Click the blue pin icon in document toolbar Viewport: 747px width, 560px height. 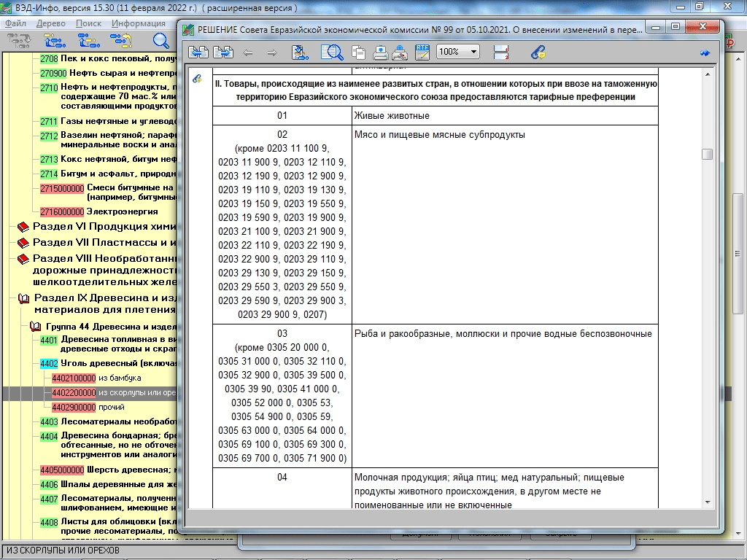[x=705, y=52]
